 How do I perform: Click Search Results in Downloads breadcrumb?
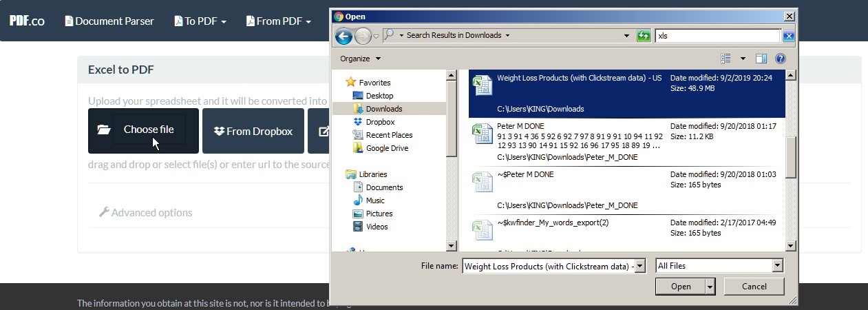click(454, 35)
